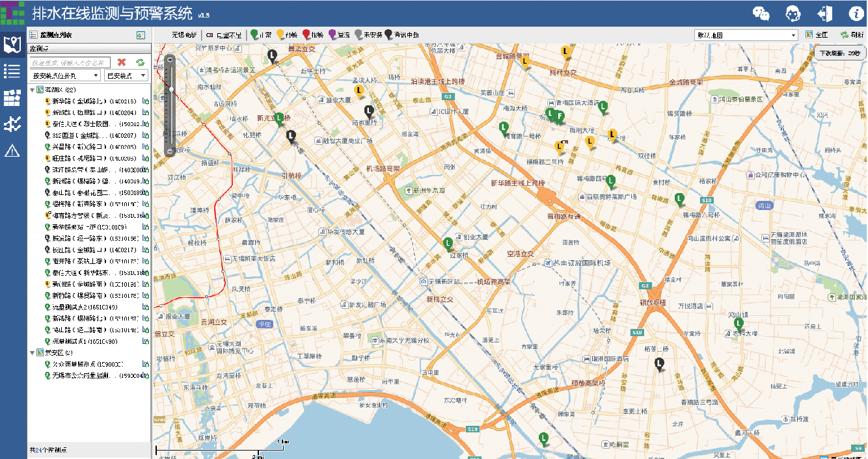Click the 刷新 button at top right
This screenshot has height=459, width=868.
[x=852, y=35]
